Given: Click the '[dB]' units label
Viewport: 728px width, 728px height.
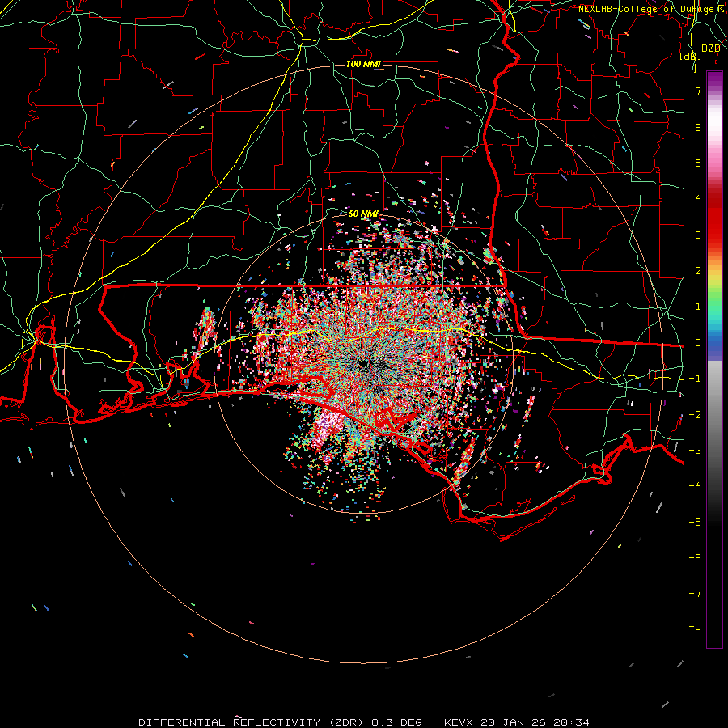Looking at the screenshot, I should tap(691, 56).
